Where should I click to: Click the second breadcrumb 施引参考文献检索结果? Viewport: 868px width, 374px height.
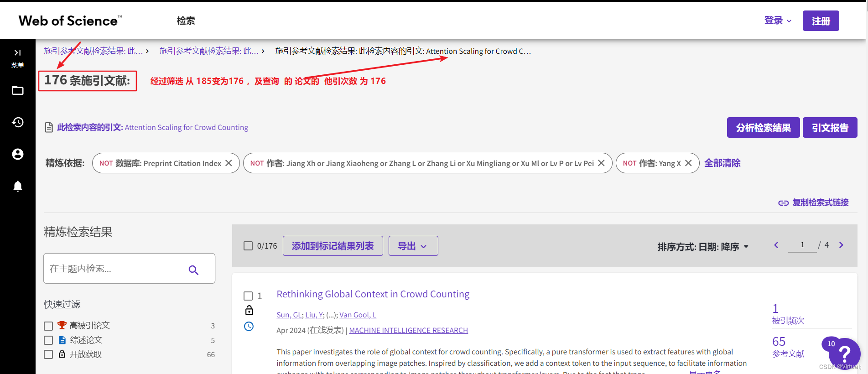click(209, 51)
